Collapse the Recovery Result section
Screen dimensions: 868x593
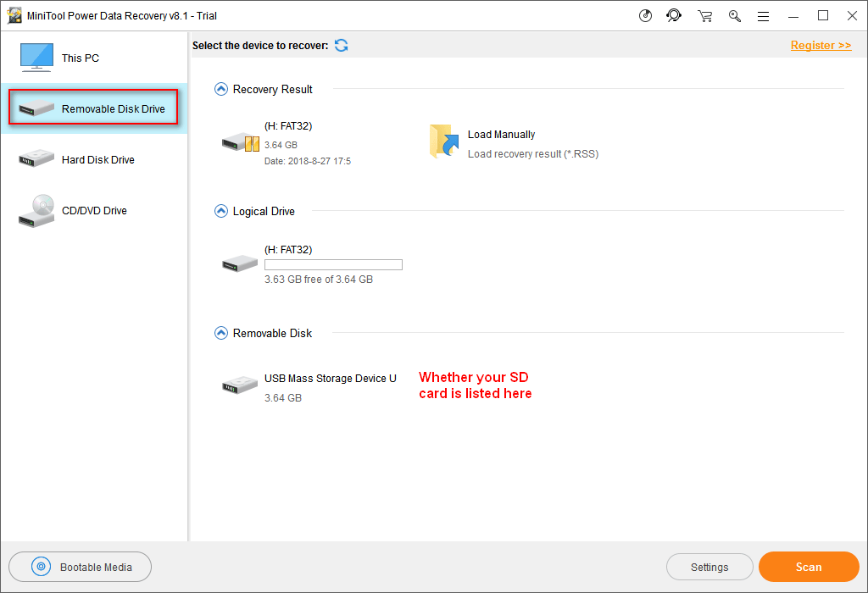[x=221, y=89]
